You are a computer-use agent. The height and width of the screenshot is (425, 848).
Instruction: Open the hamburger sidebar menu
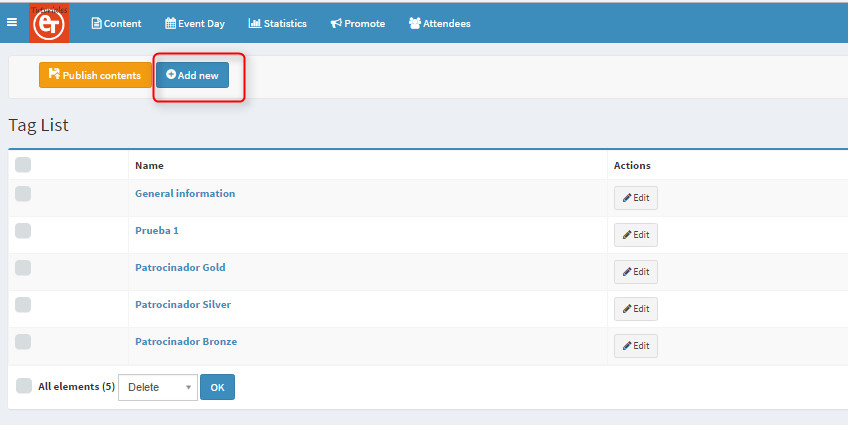pyautogui.click(x=12, y=22)
